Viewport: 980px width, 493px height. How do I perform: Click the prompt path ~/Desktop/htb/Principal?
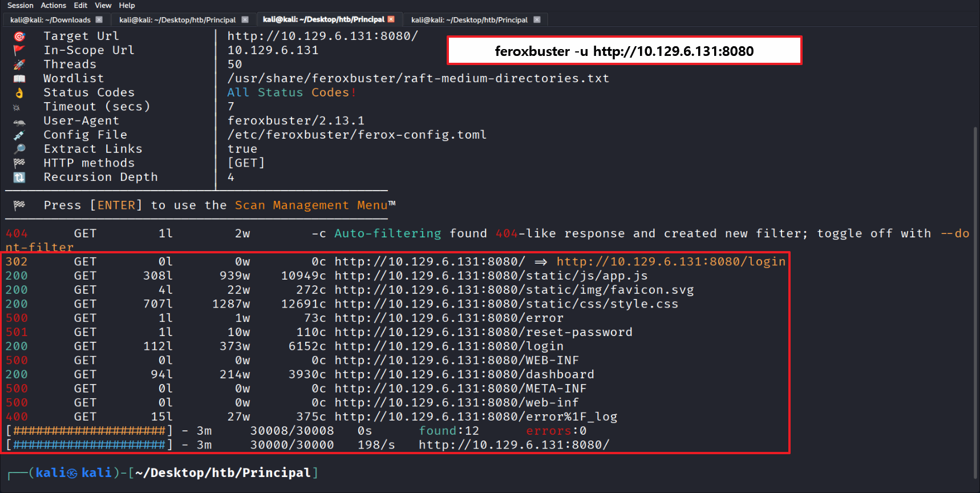[x=223, y=473]
